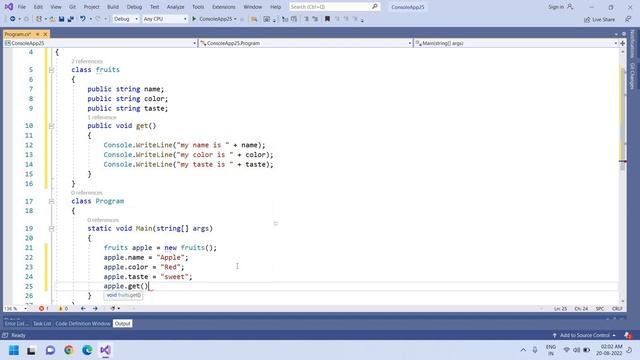Click the Sign in link

tap(556, 7)
